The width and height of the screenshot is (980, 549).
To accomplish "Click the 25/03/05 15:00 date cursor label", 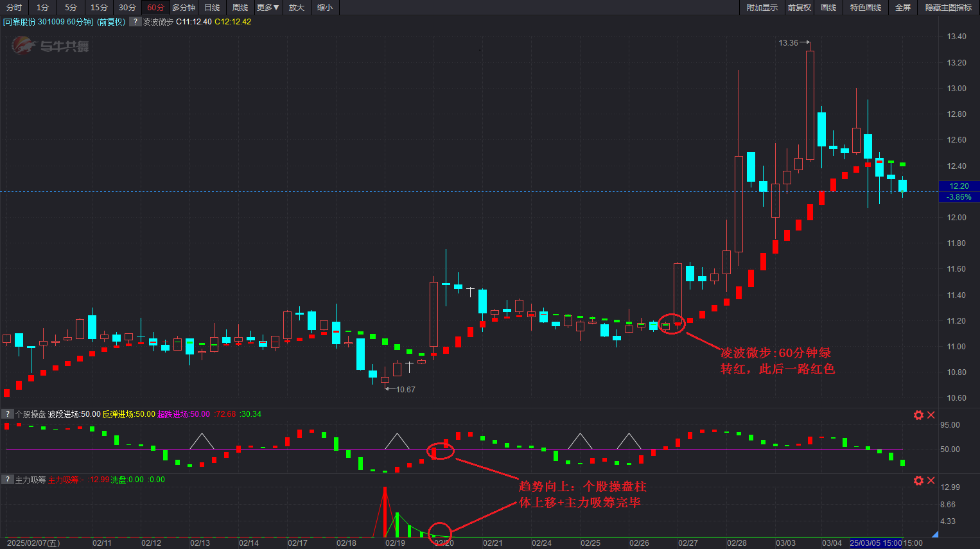I will (876, 543).
